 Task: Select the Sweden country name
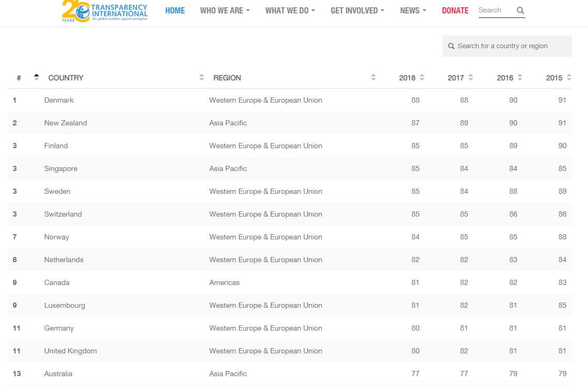tap(57, 192)
